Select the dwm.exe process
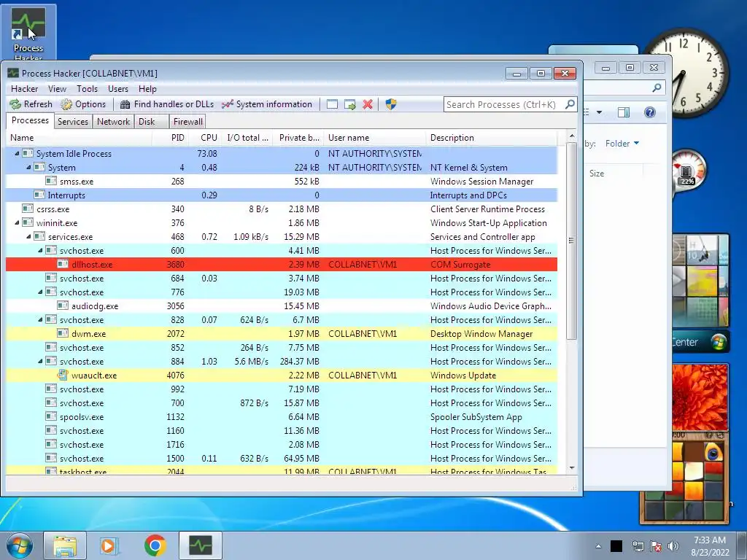747x560 pixels. [281, 334]
